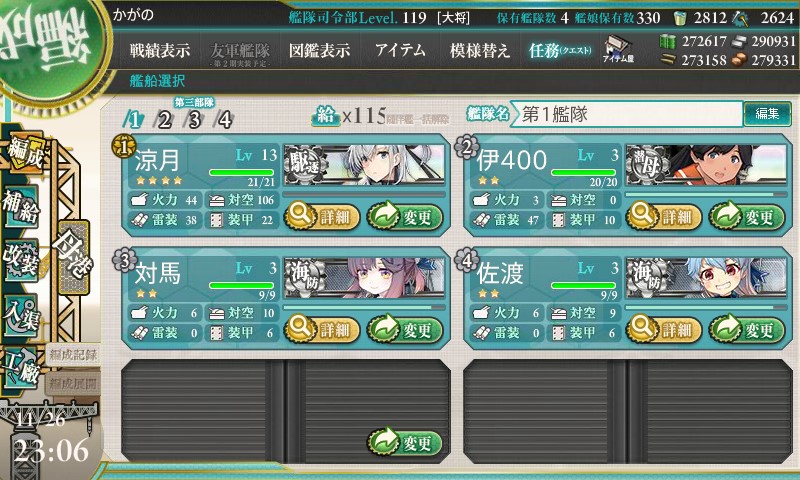Screen dimensions: 800x480
Task: Open the 戦績表示 menu item
Action: click(160, 50)
